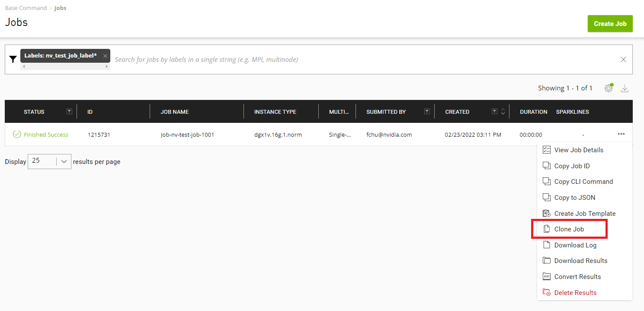Toggle sort arrows on Created column
The width and height of the screenshot is (644, 311).
(x=503, y=112)
